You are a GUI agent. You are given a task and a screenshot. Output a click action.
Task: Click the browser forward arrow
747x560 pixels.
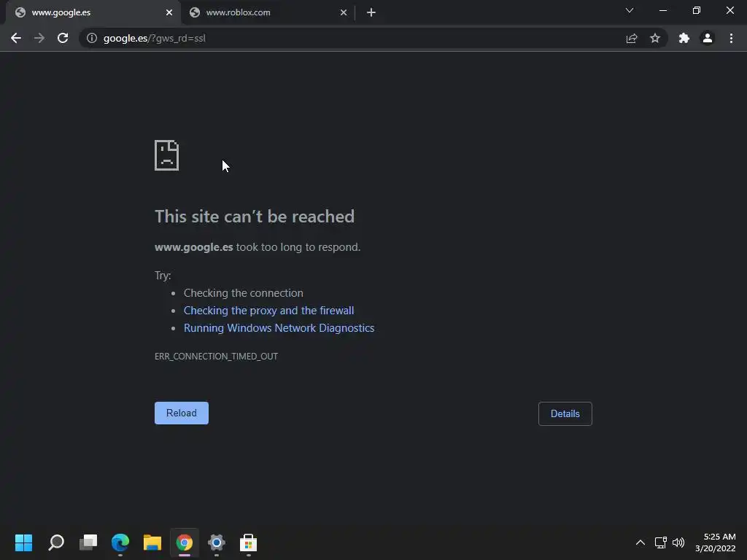click(x=39, y=38)
